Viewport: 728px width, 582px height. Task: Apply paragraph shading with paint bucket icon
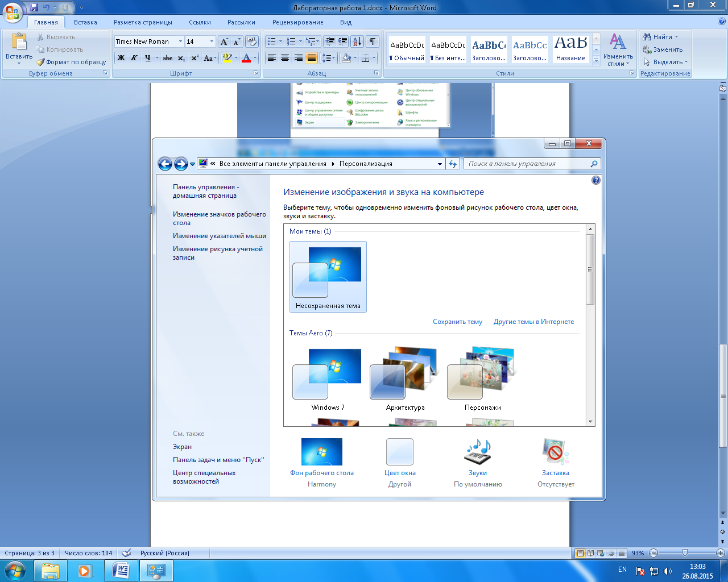pos(346,58)
